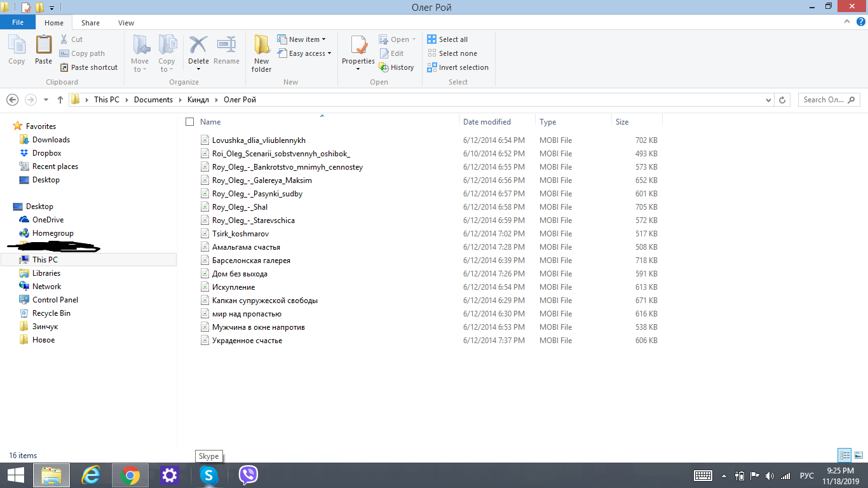Open Viber from the taskbar

[248, 475]
